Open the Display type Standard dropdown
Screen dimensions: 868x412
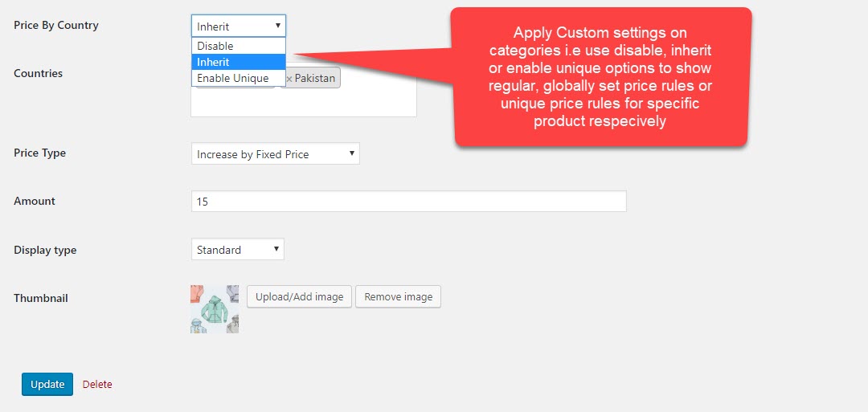(x=237, y=250)
